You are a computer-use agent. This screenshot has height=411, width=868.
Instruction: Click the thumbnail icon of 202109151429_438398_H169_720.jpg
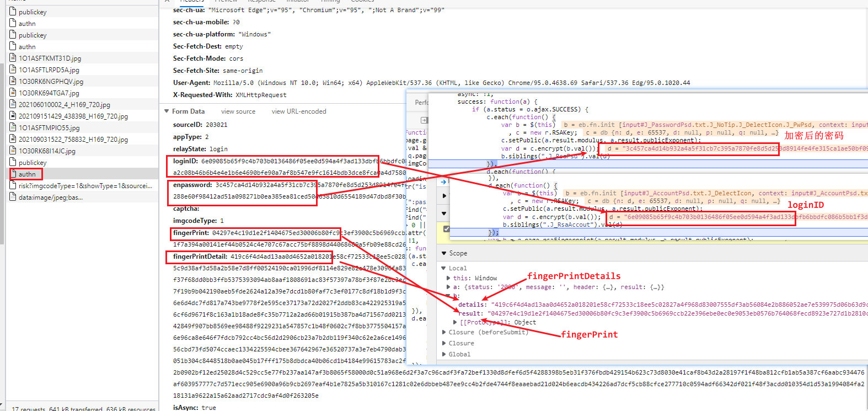[x=13, y=116]
